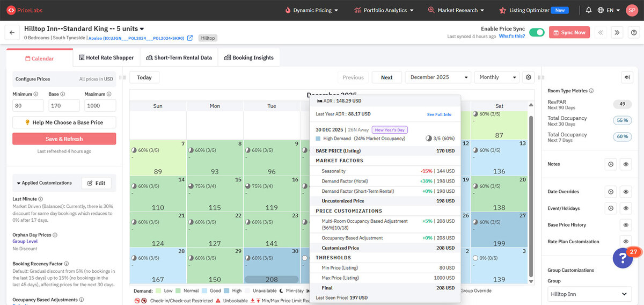644x305 pixels.
Task: Show Event/Holidays via eye icon
Action: [x=626, y=208]
